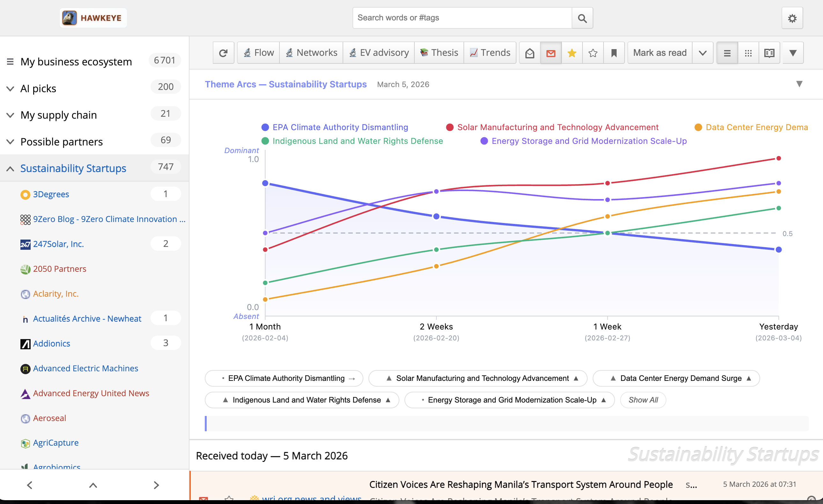823x504 pixels.
Task: Click EPA Climate Authority Dismantling pill
Action: [x=284, y=378]
